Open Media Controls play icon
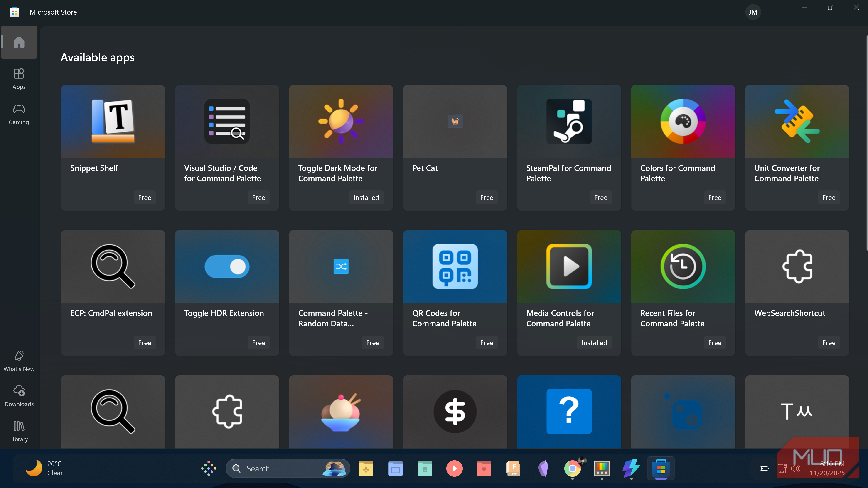The width and height of the screenshot is (868, 488). tap(569, 266)
